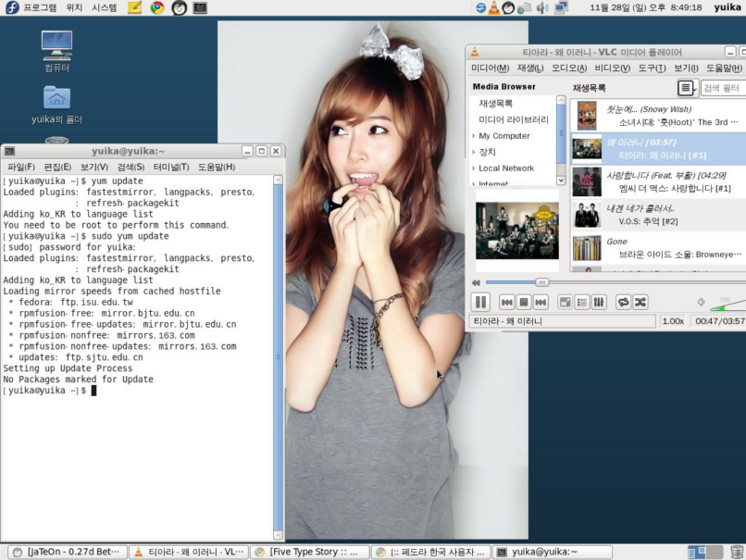Click network monitors icon in tray
Image resolution: width=746 pixels, height=560 pixels.
coord(562,7)
